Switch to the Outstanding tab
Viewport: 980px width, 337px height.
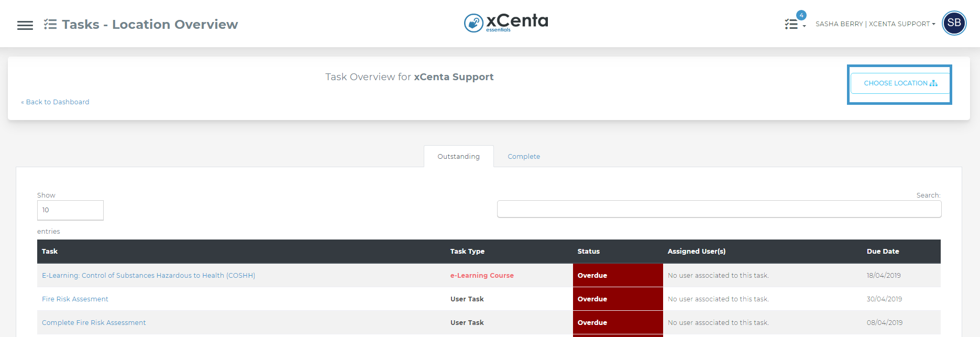[x=459, y=156]
